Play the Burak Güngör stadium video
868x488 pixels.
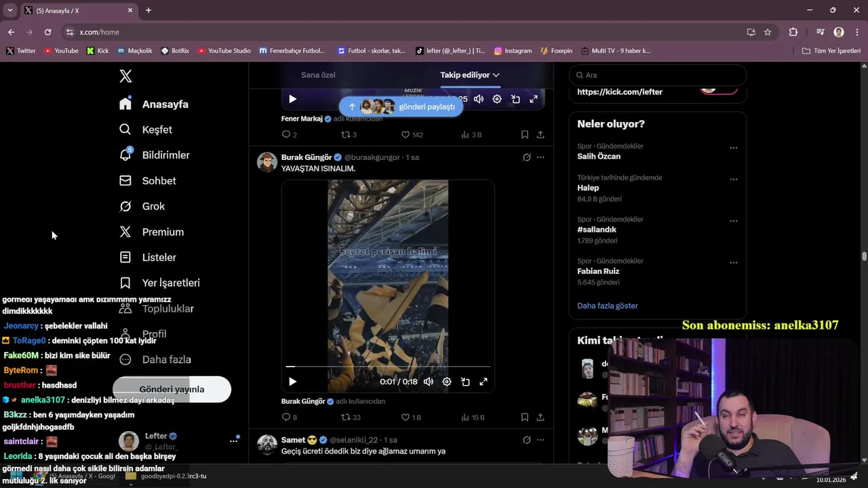[292, 382]
